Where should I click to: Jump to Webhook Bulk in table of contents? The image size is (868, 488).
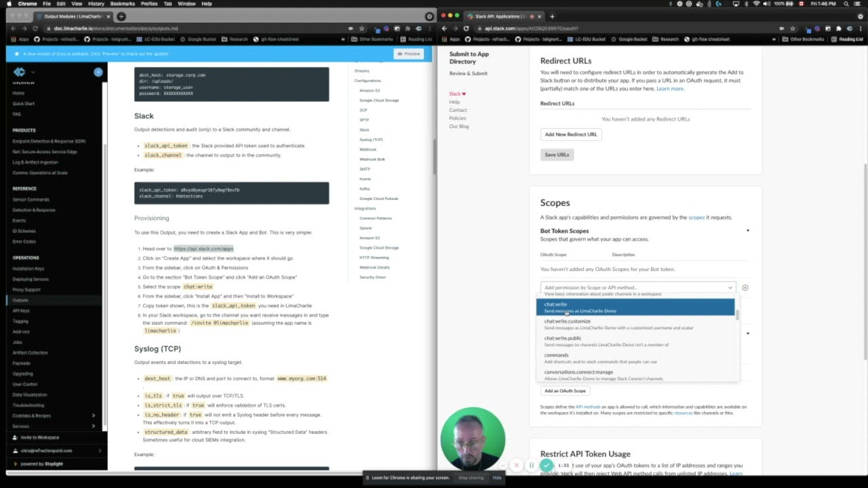tap(372, 159)
